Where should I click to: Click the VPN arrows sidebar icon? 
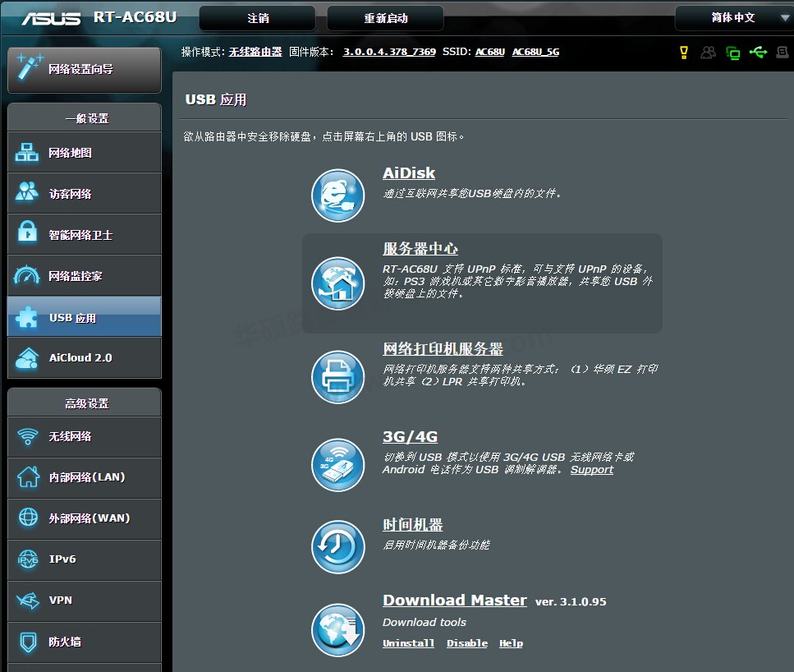click(28, 601)
